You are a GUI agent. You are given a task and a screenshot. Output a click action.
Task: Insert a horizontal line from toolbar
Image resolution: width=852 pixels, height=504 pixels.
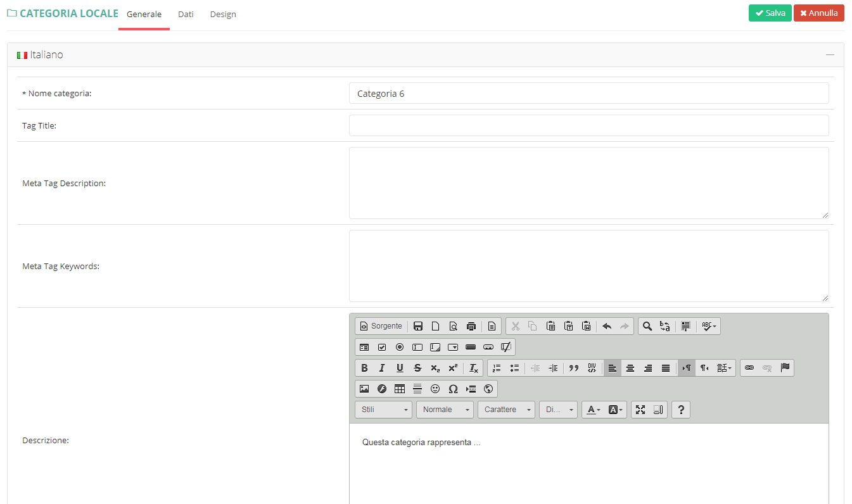click(417, 389)
